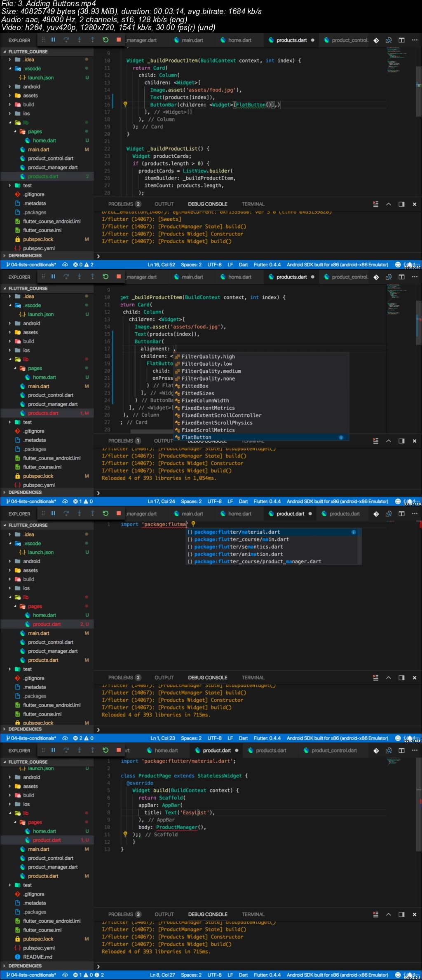The height and width of the screenshot is (980, 422).
Task: Click clear console icon in first frame's panel
Action: point(375,204)
